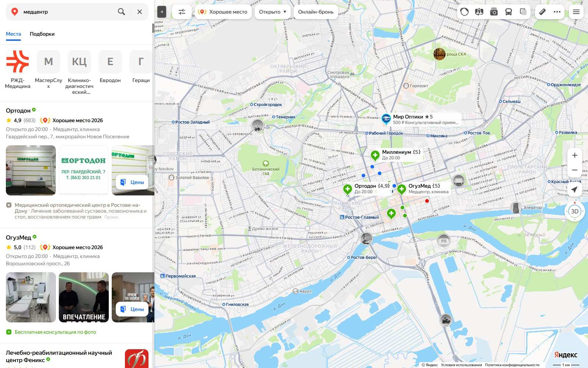Click the ОгузМед green map pin
Screen dimensions: 588x368
pos(401,189)
